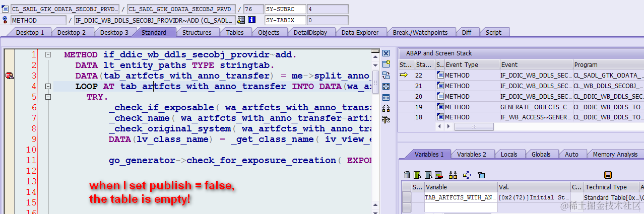Click the METHOD icon on stack row 22
This screenshot has height=214, width=644.
pos(440,75)
